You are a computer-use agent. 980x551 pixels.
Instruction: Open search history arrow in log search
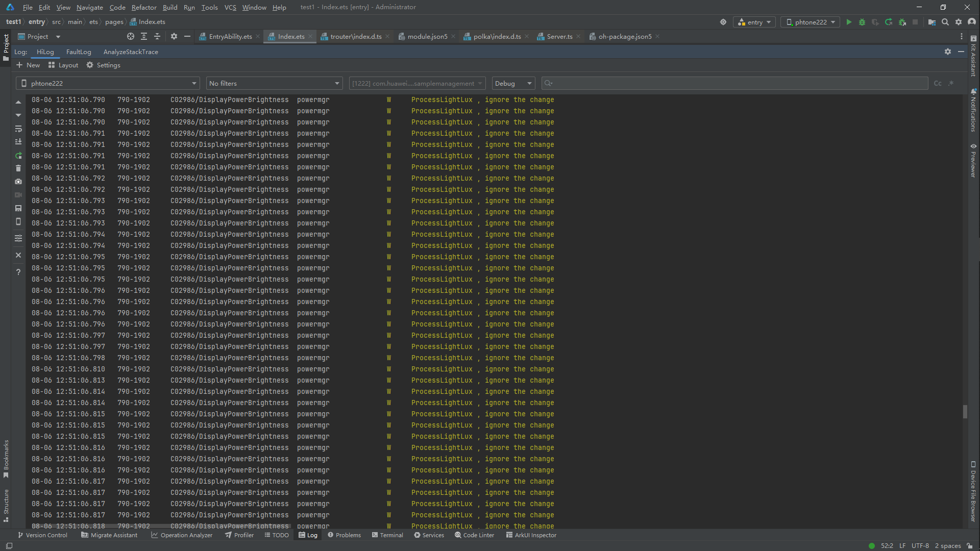(x=549, y=83)
